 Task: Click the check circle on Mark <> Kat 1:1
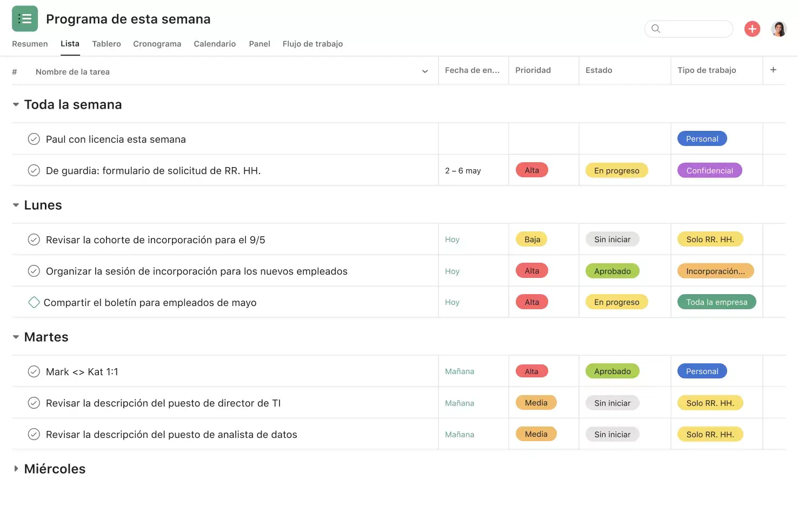point(34,371)
